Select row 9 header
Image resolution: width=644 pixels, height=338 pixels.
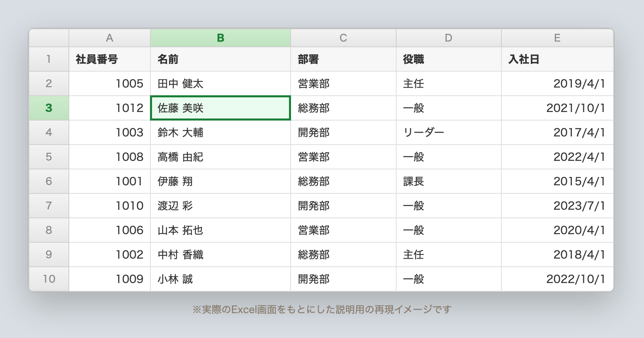coord(49,255)
